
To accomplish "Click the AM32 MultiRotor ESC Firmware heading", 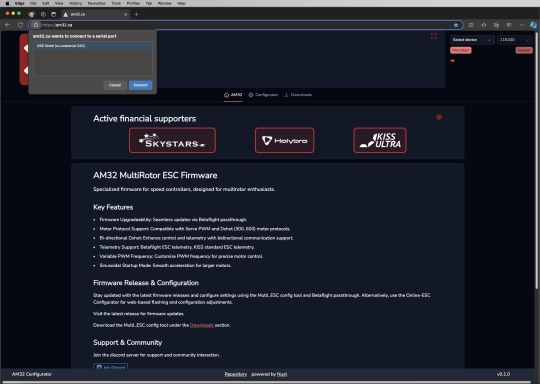I will click(155, 175).
